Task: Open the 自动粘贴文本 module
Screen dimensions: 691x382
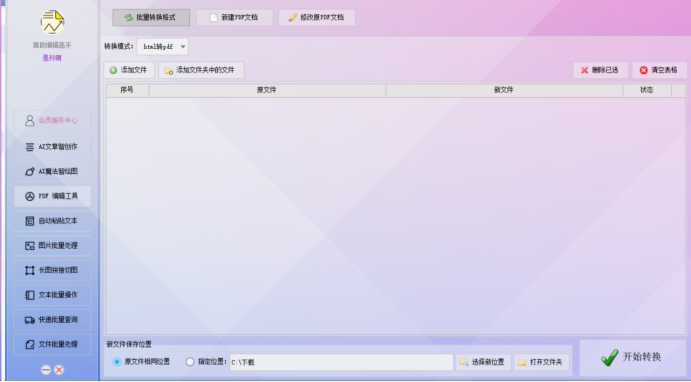Action: click(x=52, y=221)
